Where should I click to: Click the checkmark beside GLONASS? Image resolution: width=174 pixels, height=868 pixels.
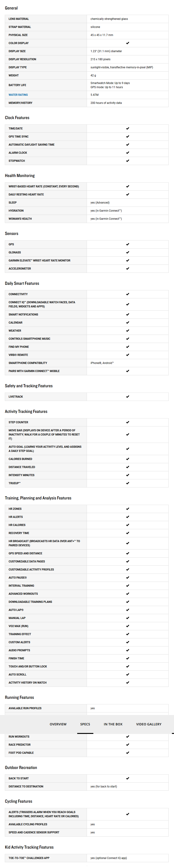(127, 252)
